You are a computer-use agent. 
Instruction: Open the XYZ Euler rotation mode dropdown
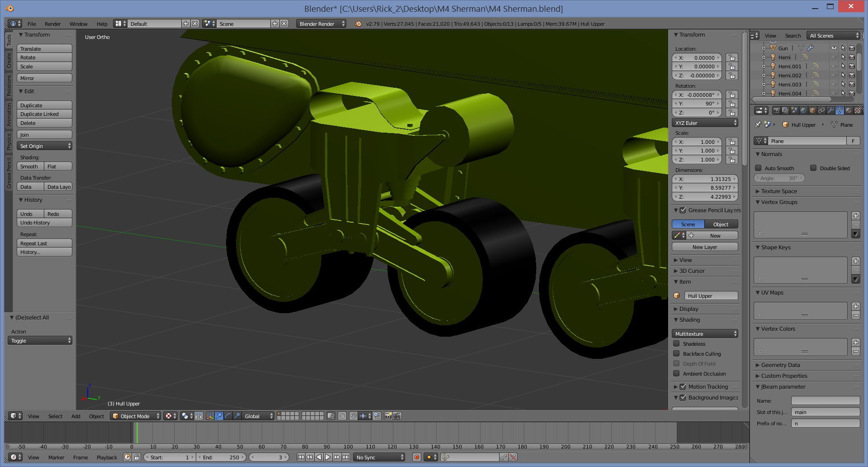tap(705, 123)
